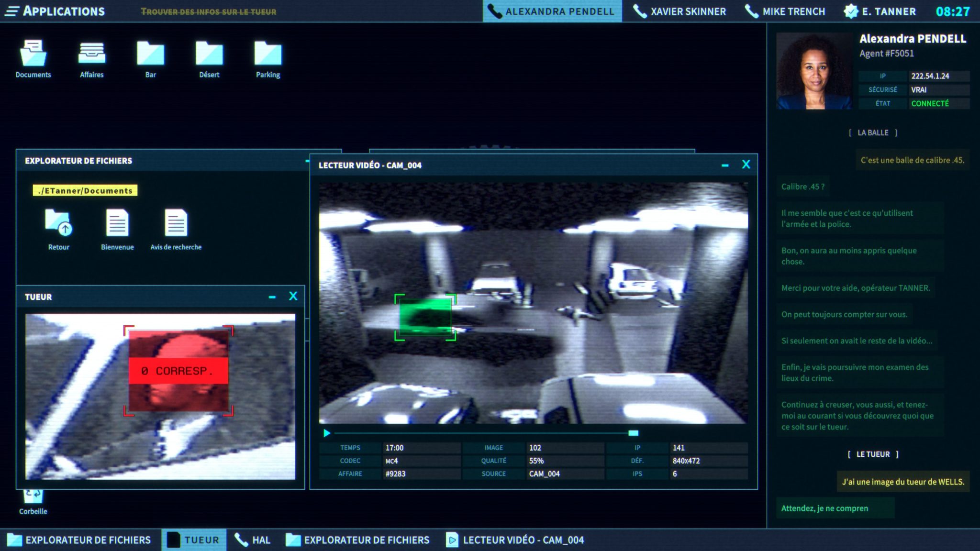Expand the LA BALLE section in the chat

(873, 132)
